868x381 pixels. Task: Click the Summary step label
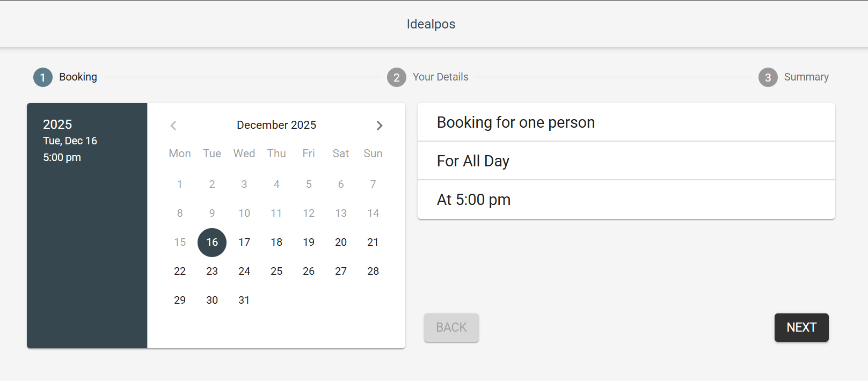coord(806,77)
